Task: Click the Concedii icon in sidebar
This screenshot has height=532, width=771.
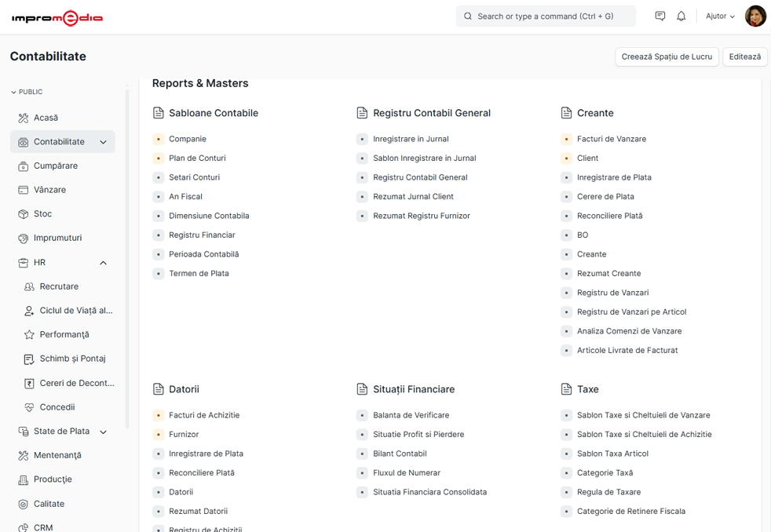Action: coord(29,407)
